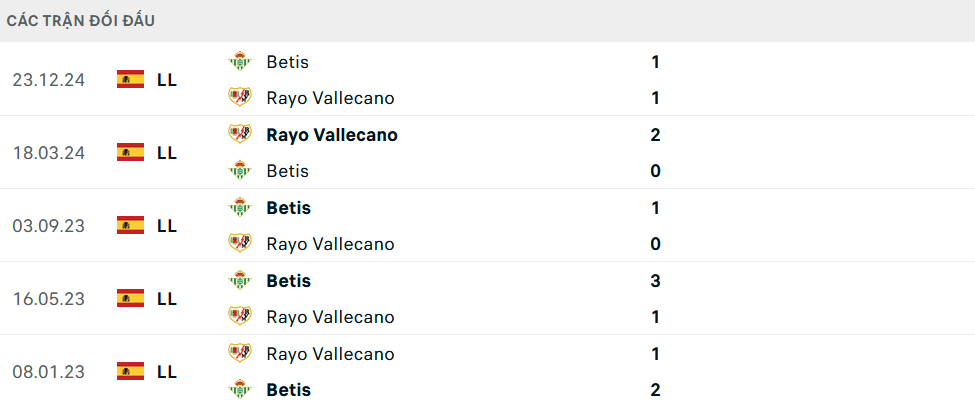
Task: Click Betis crest in 03.09.23 match
Action: [239, 208]
